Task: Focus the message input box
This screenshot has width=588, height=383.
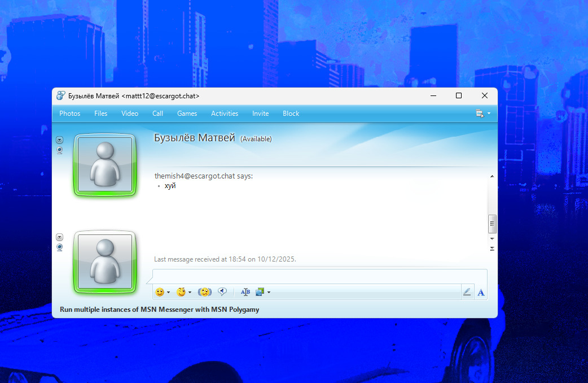Action: coord(319,276)
